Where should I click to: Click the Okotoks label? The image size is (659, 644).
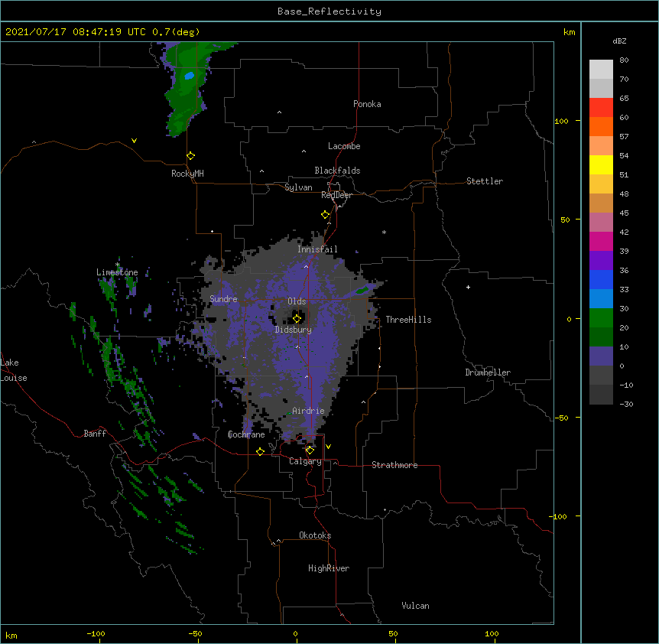point(315,535)
